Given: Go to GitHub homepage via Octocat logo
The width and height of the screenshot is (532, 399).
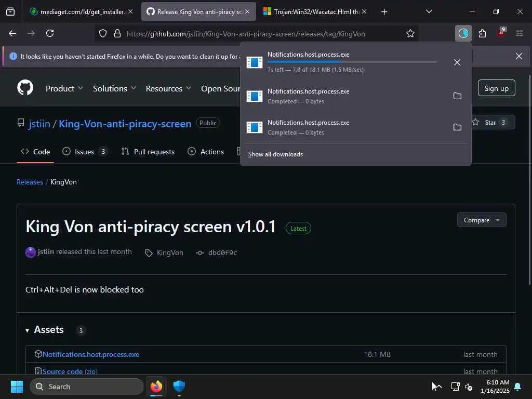Looking at the screenshot, I should coord(25,88).
